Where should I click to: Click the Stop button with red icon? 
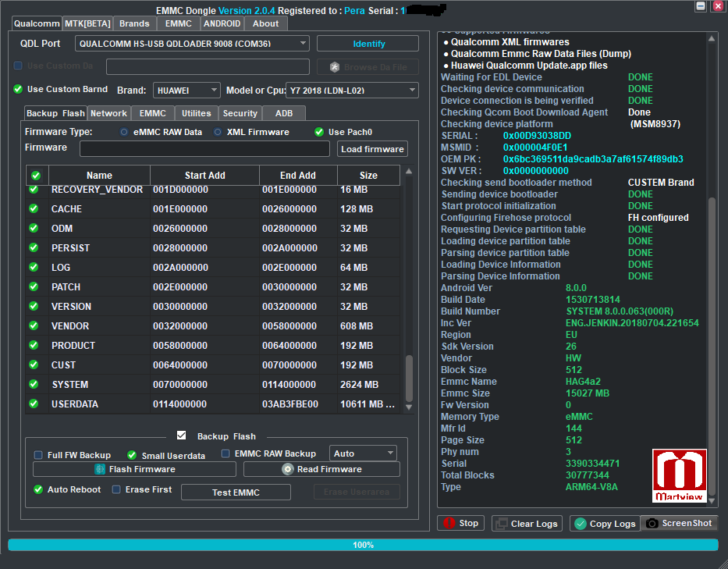[460, 523]
